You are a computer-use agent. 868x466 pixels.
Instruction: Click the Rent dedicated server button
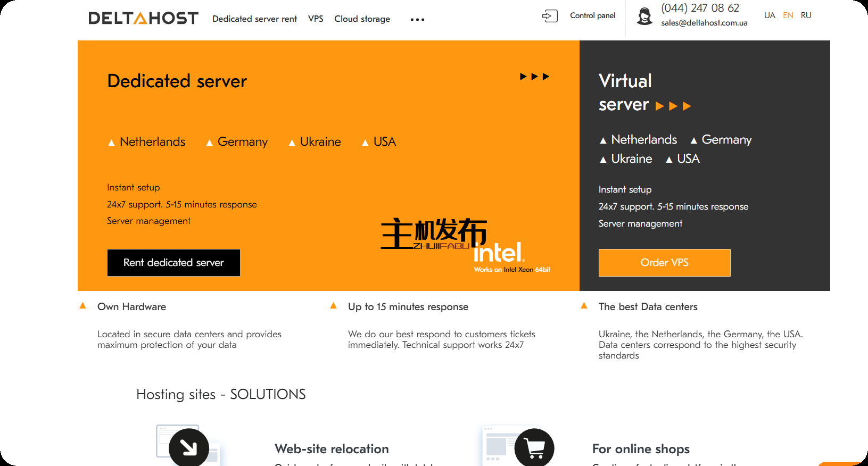(x=173, y=263)
